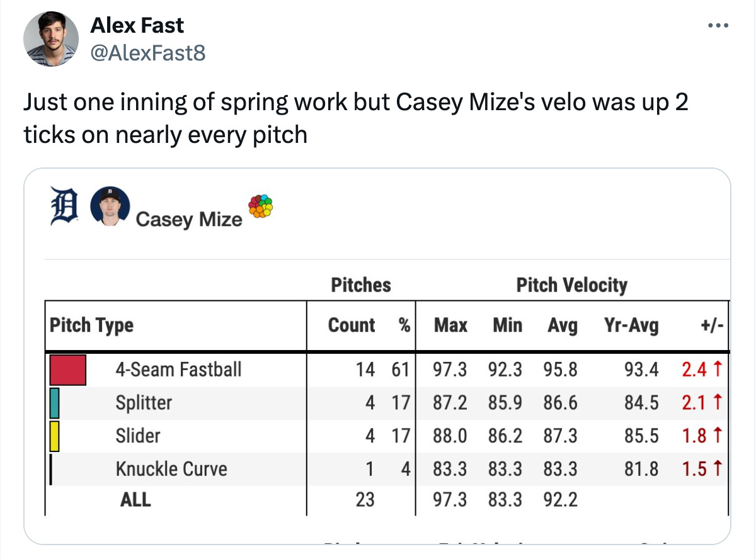The image size is (756, 559).
Task: Click the Pitch Type column header
Action: pos(91,325)
